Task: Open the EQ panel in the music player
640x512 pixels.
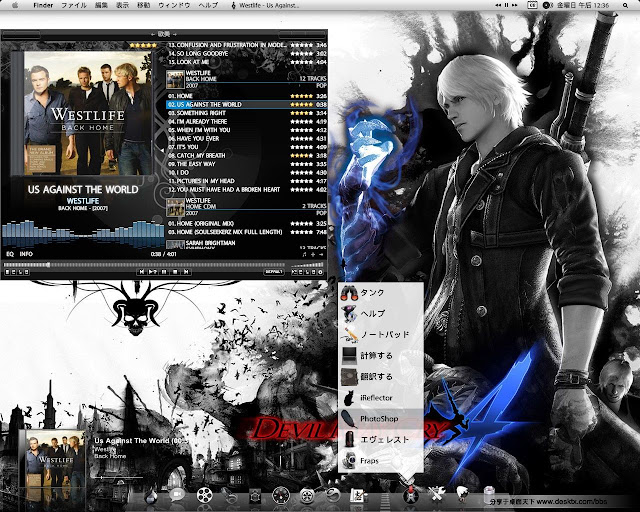Action: point(10,254)
